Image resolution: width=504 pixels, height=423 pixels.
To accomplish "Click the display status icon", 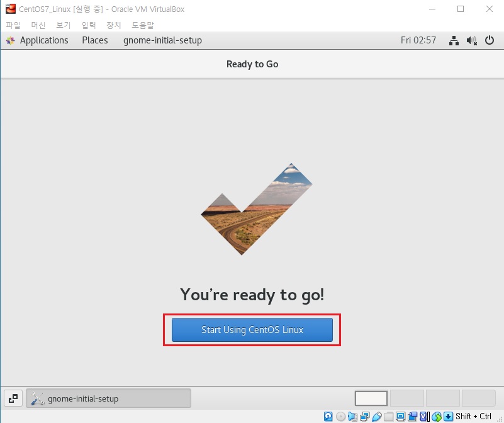I will pos(401,417).
